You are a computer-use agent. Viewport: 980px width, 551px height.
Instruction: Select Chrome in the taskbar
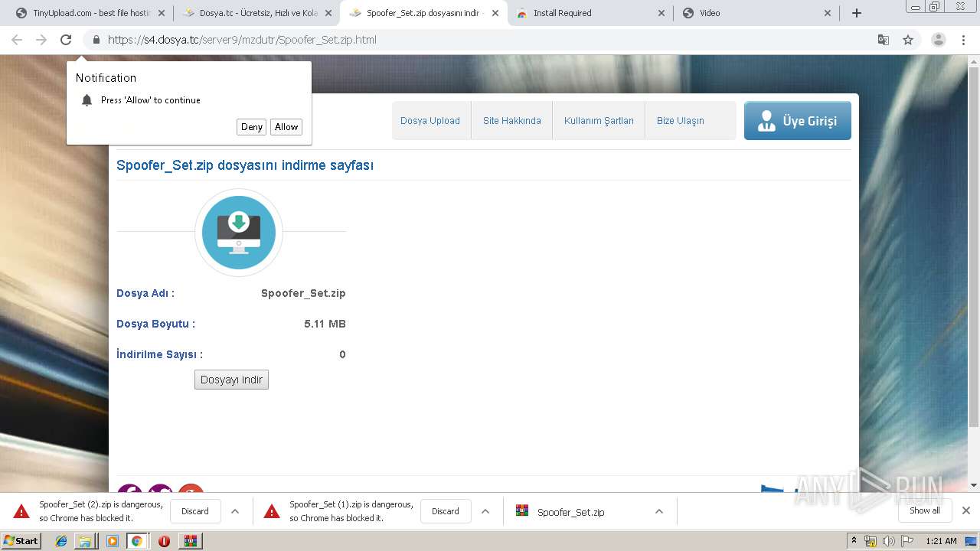pos(137,541)
